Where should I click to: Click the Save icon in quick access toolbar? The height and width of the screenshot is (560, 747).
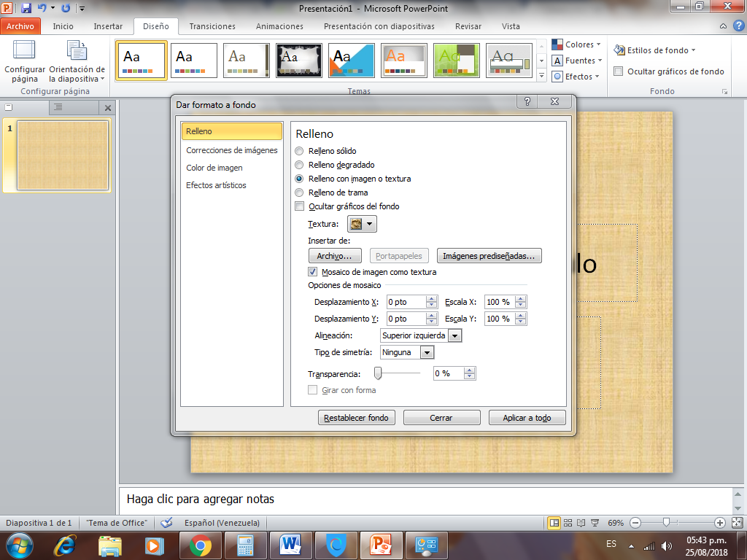[x=26, y=8]
